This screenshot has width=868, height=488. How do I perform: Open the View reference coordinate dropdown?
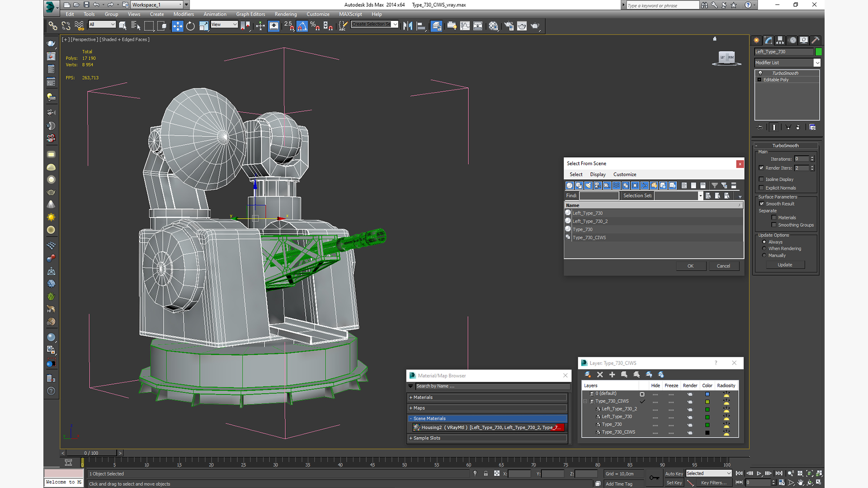click(224, 24)
